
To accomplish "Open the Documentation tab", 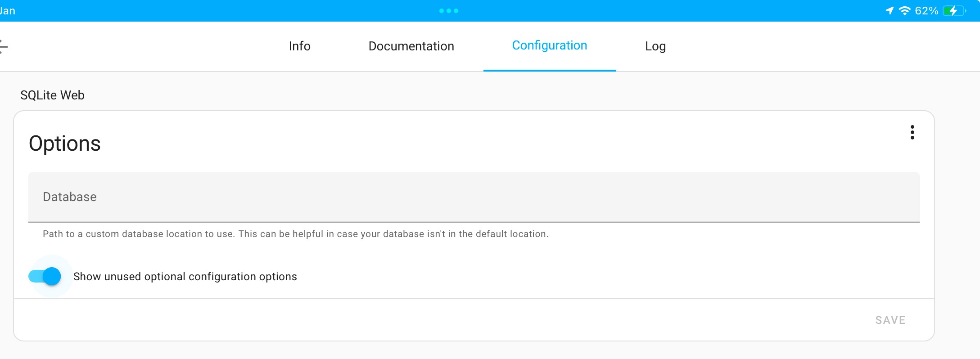I will pyautogui.click(x=411, y=46).
